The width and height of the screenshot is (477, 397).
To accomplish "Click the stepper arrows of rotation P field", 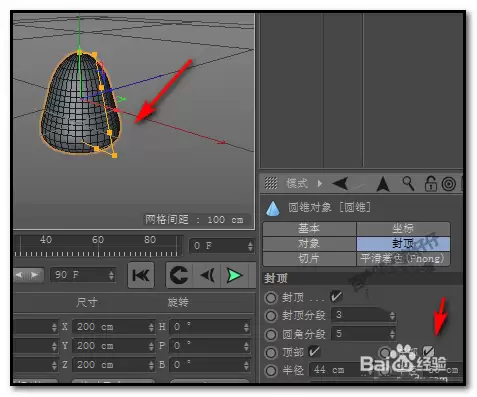I will coord(246,346).
